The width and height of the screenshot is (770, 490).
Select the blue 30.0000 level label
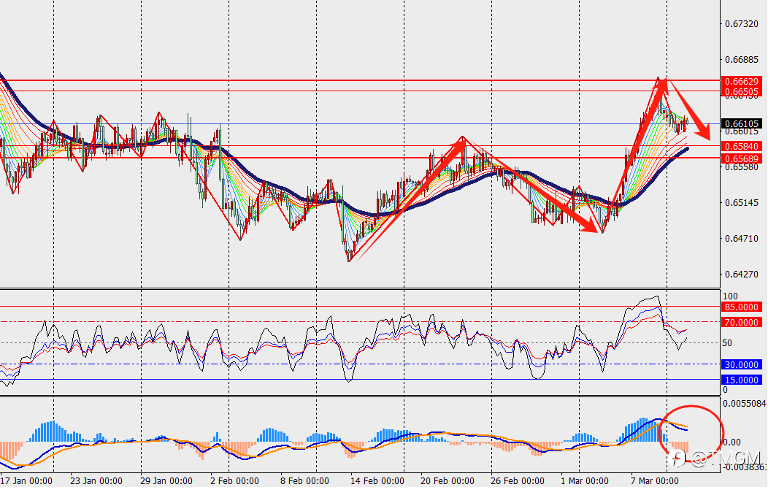coord(742,365)
